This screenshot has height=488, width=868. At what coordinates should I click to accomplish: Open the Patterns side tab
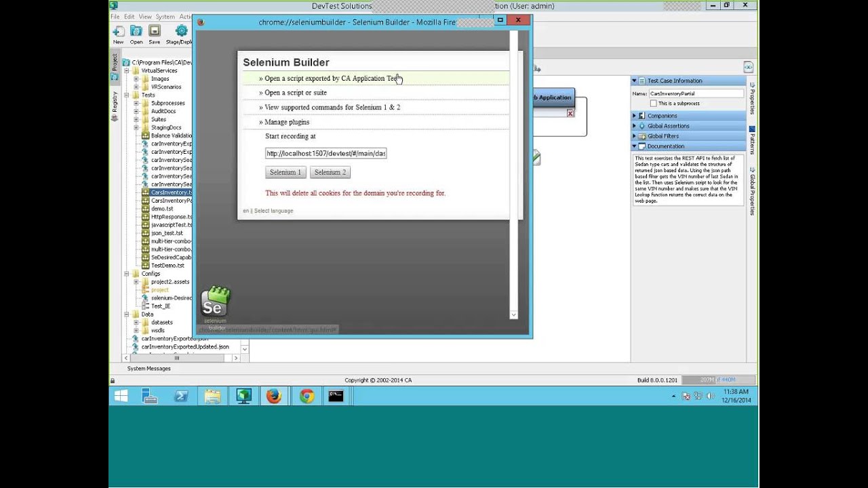pos(752,140)
